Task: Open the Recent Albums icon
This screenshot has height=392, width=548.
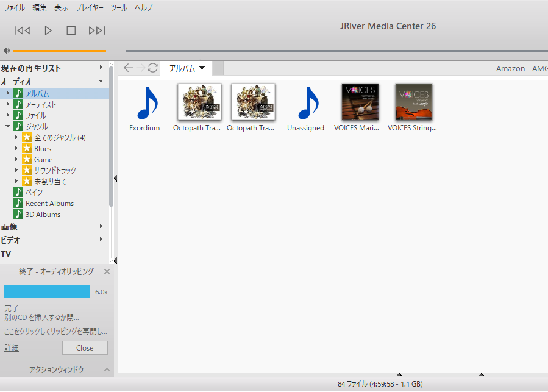Action: point(18,203)
